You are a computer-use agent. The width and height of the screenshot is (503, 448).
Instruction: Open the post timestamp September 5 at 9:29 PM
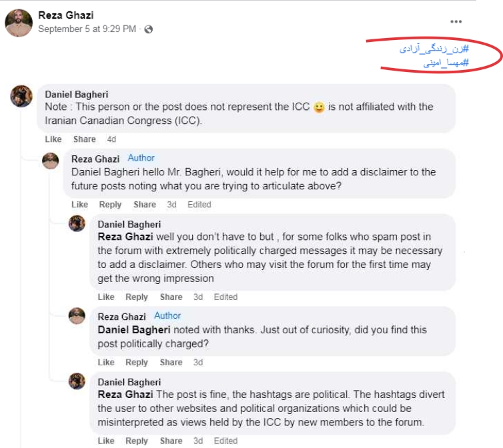pyautogui.click(x=87, y=29)
